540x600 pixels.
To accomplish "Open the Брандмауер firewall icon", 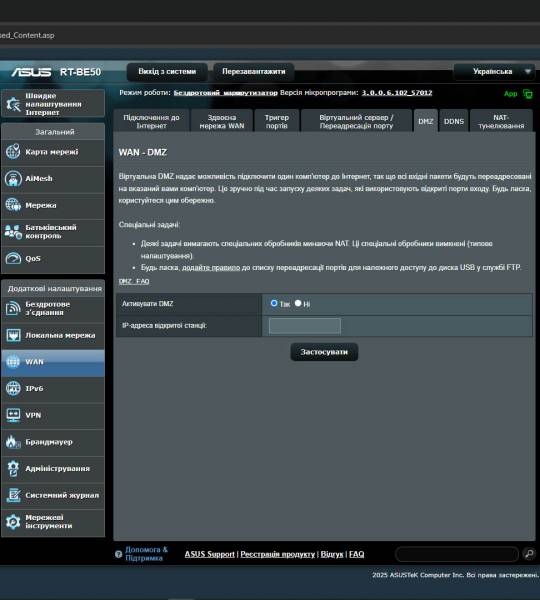I will coord(13,442).
